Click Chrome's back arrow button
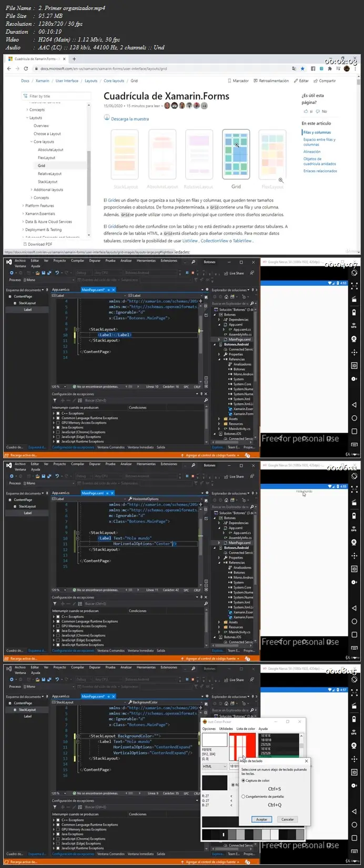364x868 pixels. point(10,69)
